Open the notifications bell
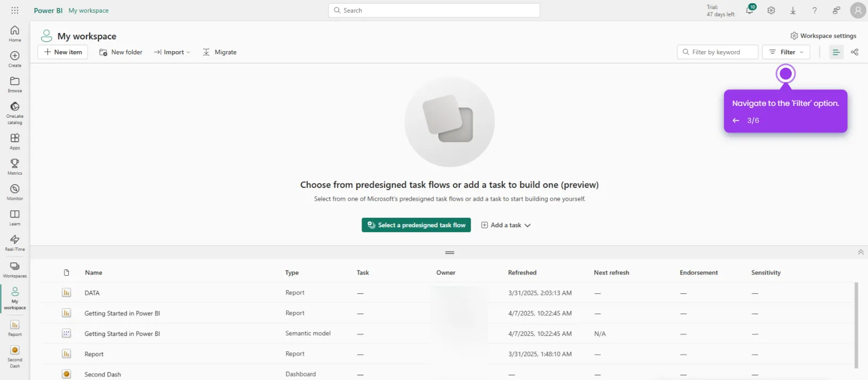The width and height of the screenshot is (868, 380). (x=749, y=10)
